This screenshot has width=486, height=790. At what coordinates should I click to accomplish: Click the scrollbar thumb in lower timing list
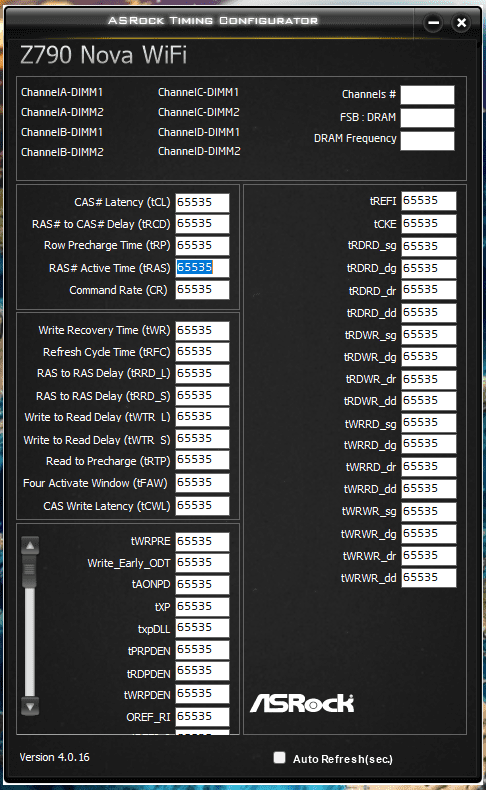click(30, 571)
